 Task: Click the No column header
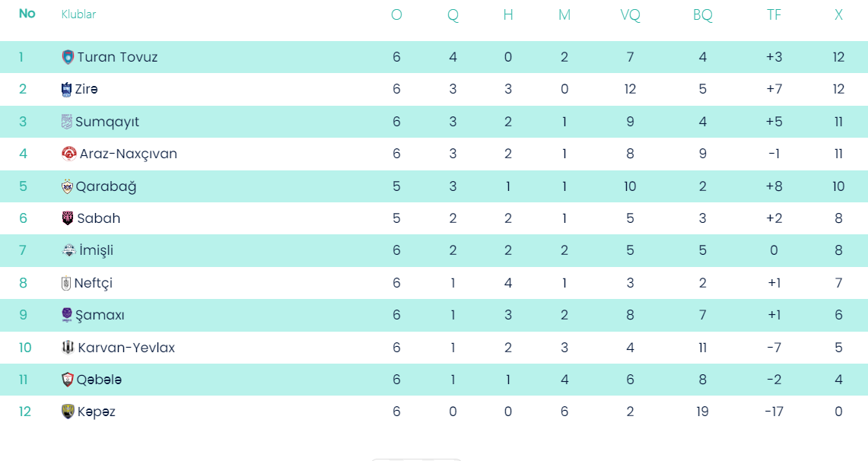coord(27,14)
